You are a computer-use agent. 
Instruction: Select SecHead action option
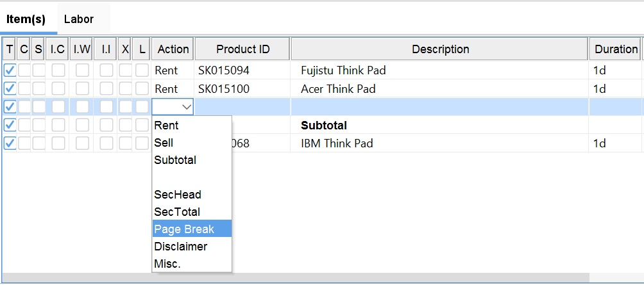(178, 195)
